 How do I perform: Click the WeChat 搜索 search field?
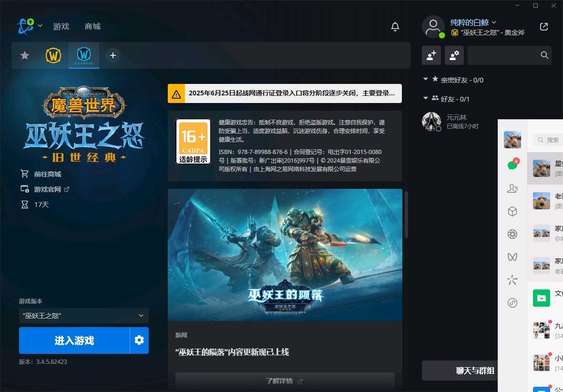point(548,140)
